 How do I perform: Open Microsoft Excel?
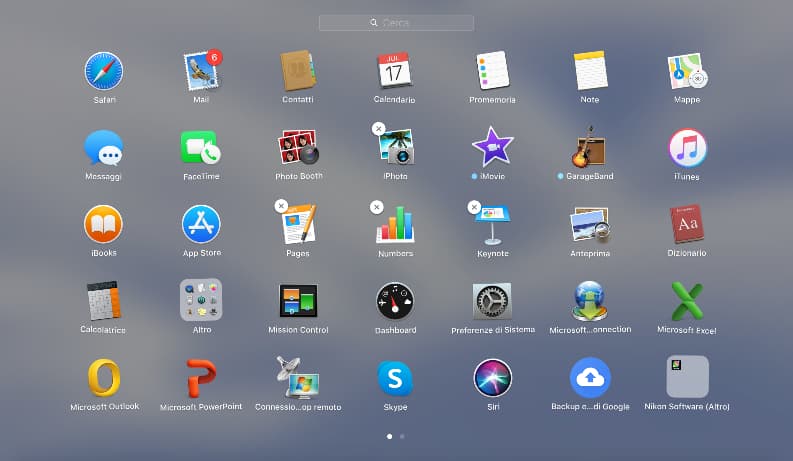coord(687,301)
